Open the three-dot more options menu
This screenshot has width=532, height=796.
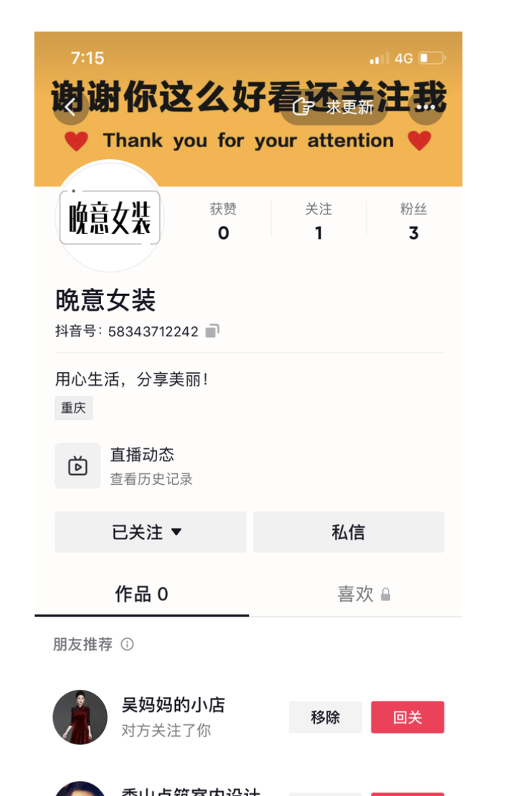[425, 108]
